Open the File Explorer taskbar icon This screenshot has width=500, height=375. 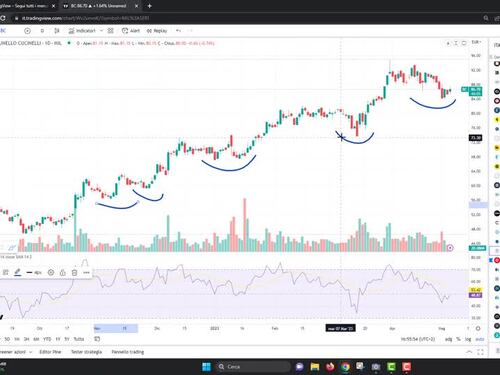click(315, 367)
